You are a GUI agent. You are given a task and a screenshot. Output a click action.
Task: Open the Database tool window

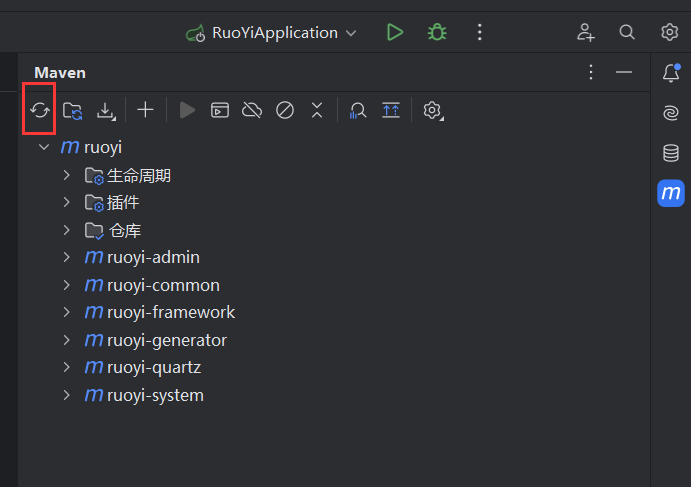[670, 153]
